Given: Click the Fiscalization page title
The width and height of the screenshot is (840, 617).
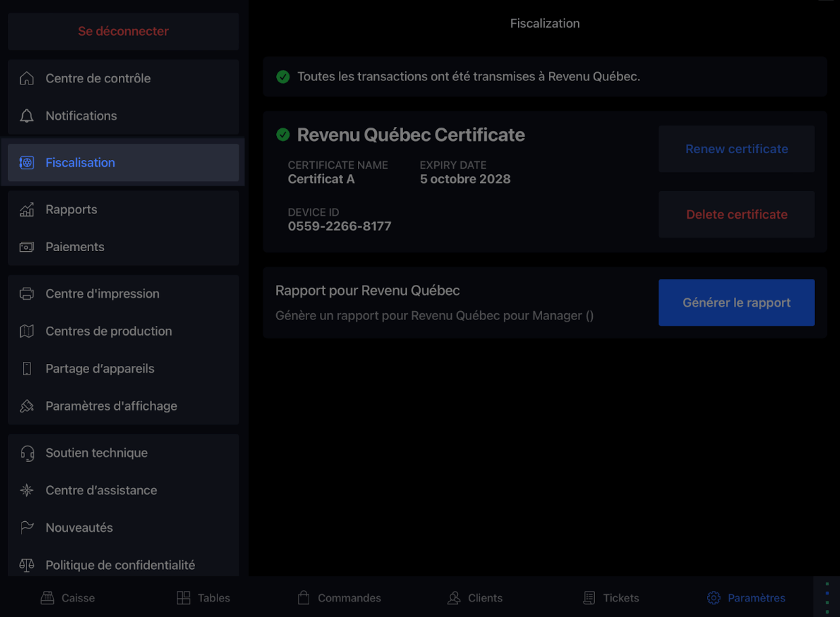Looking at the screenshot, I should 545,24.
